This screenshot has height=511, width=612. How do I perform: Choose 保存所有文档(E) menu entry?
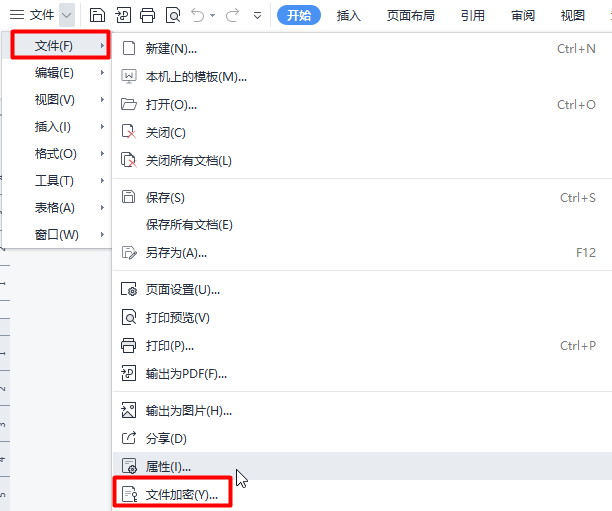(x=362, y=225)
